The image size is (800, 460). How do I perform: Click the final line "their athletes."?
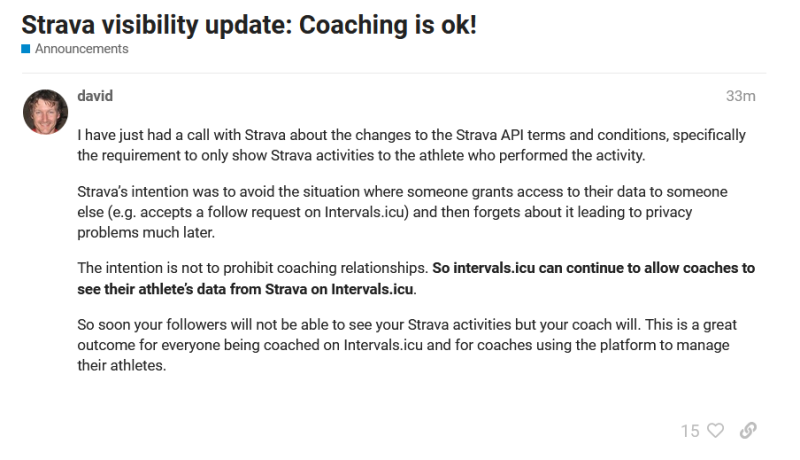coord(121,365)
